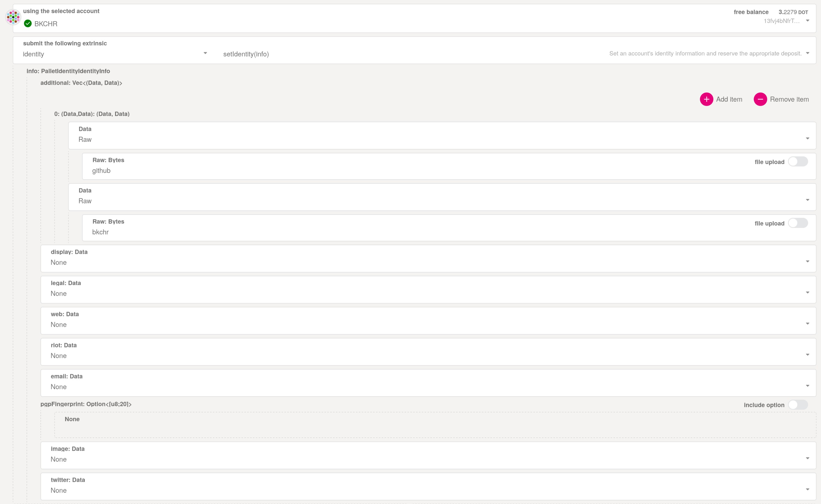Click the pink minus Remove item icon
The width and height of the screenshot is (821, 504).
760,99
